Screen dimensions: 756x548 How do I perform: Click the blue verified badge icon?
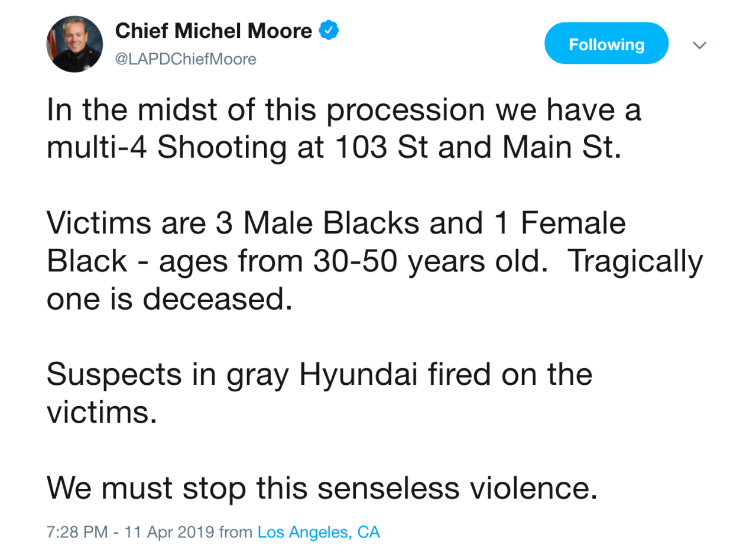tap(329, 30)
